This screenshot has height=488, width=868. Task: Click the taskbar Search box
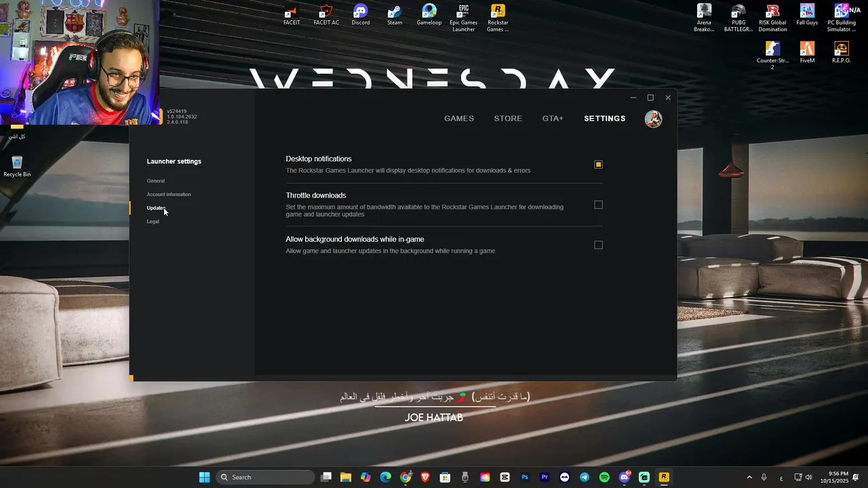(265, 477)
